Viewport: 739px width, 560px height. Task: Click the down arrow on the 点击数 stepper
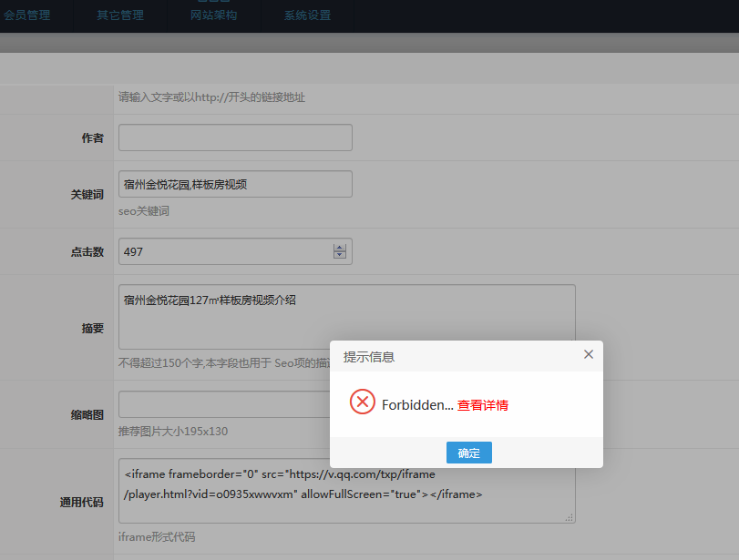tap(339, 256)
